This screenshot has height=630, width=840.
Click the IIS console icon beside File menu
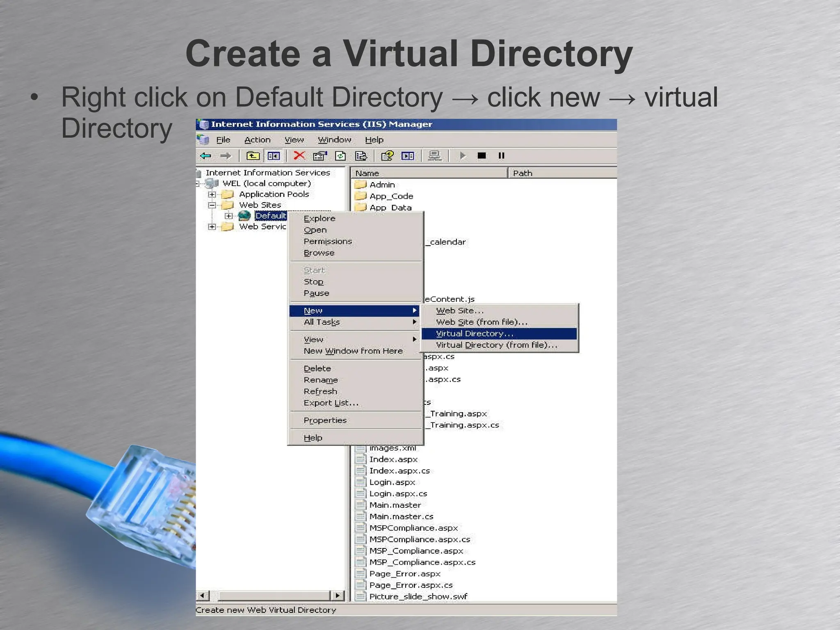pos(203,140)
